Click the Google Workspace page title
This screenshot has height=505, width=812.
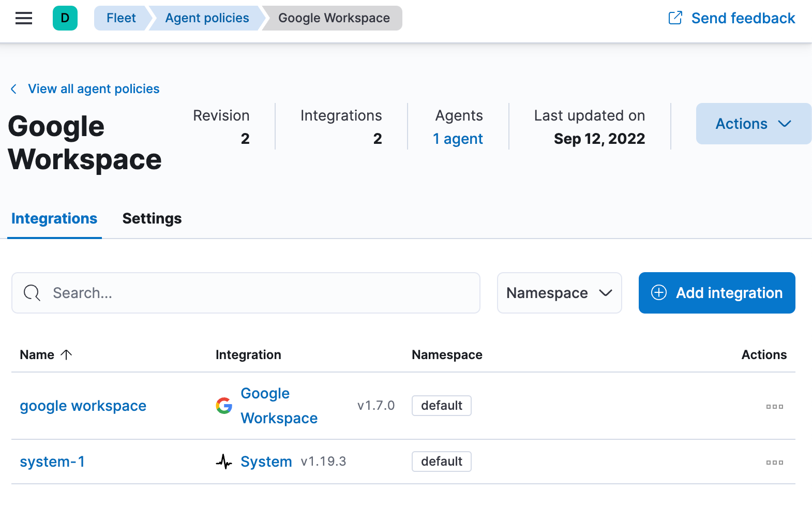(85, 143)
